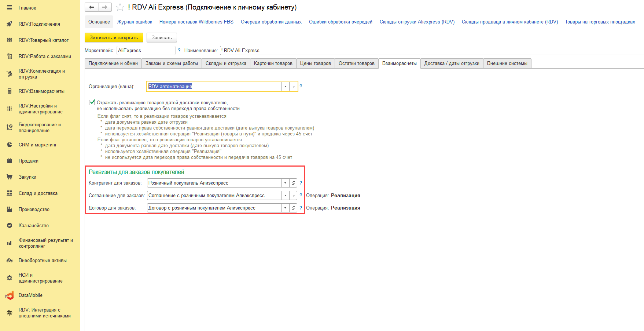Open the Организация (наша) value in new form
This screenshot has width=644, height=331.
[x=293, y=86]
